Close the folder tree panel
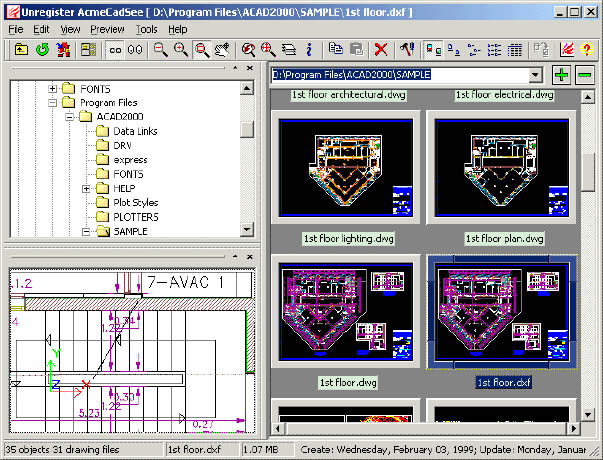 pos(250,68)
